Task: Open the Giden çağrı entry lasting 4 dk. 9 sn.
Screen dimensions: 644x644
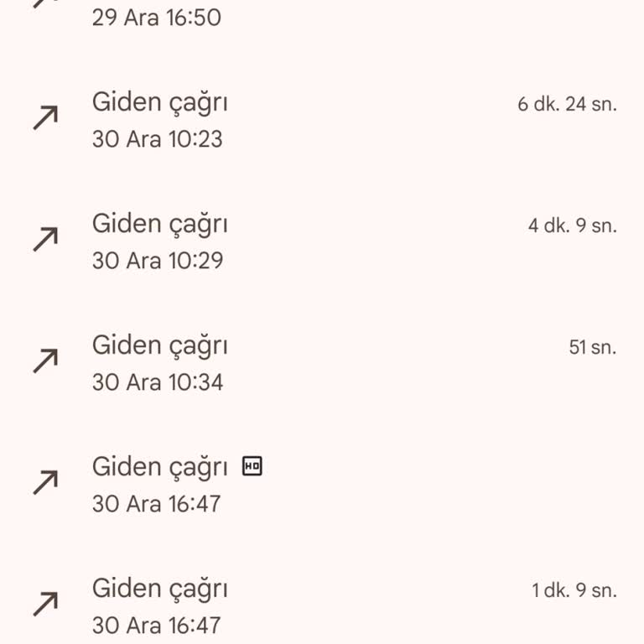Action: pos(159,224)
